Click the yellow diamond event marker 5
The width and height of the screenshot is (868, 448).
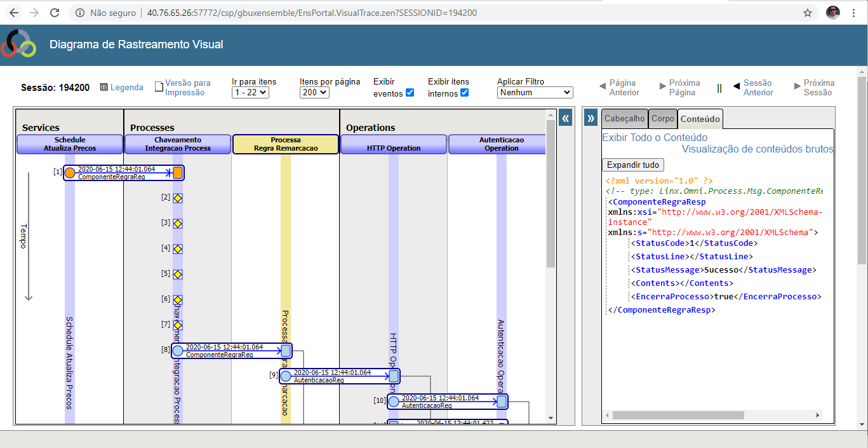[x=178, y=275]
